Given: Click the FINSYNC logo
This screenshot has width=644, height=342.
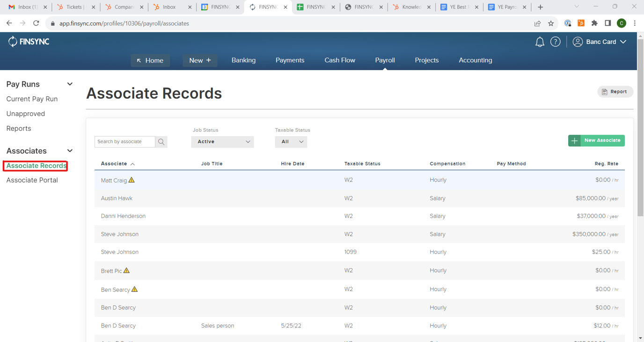Looking at the screenshot, I should coord(28,41).
